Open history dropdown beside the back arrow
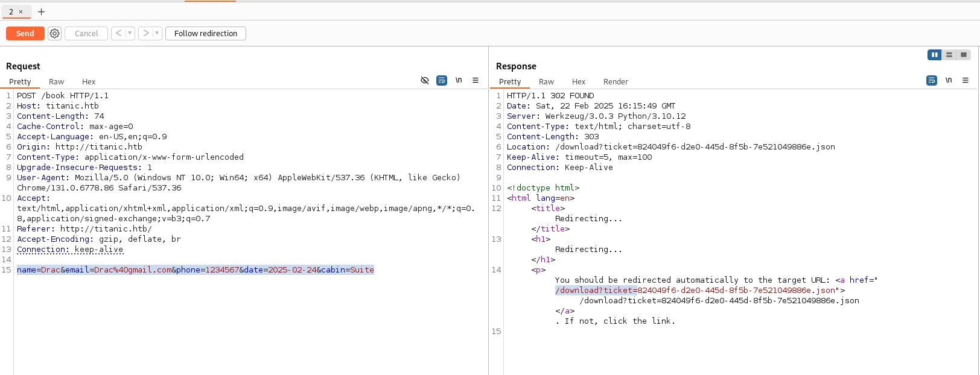980x375 pixels. [x=130, y=33]
